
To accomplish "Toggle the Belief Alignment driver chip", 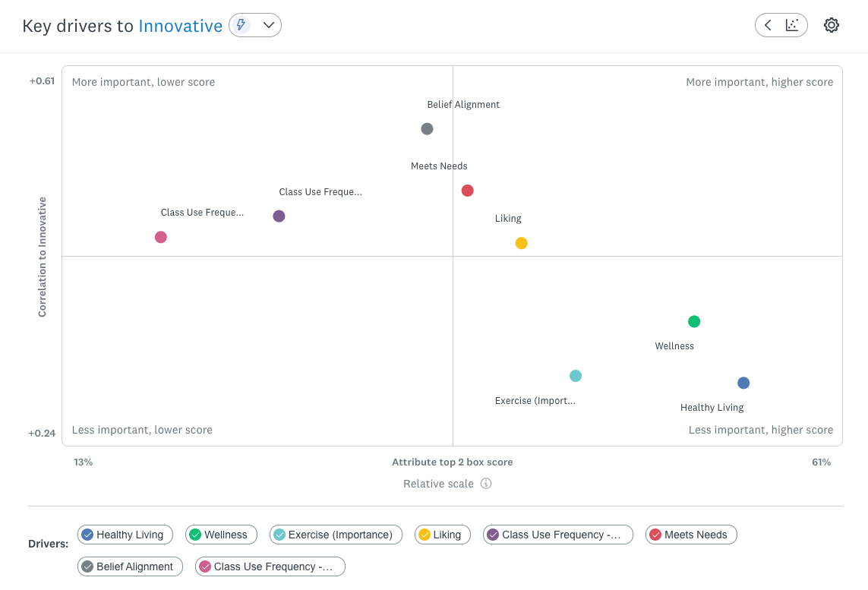I will pyautogui.click(x=129, y=566).
